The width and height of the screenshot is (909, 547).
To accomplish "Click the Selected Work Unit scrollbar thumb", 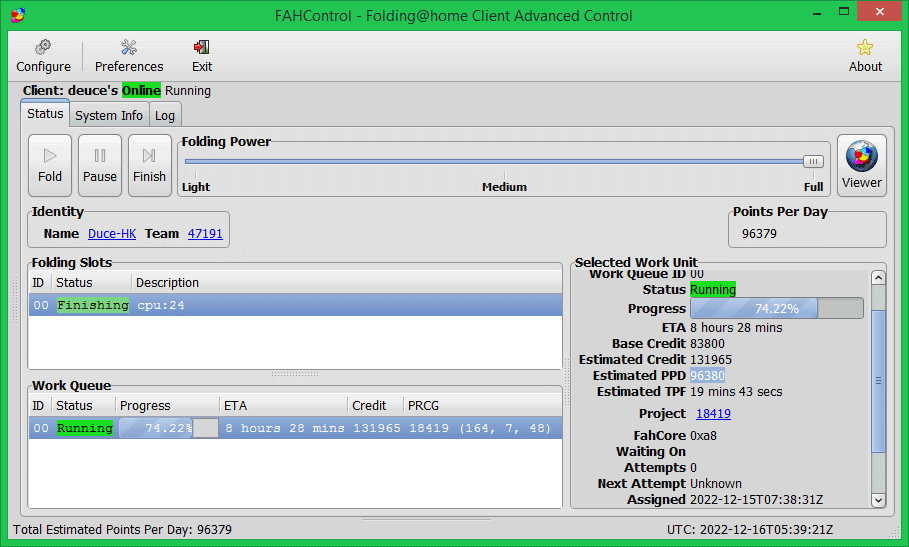I will (878, 381).
